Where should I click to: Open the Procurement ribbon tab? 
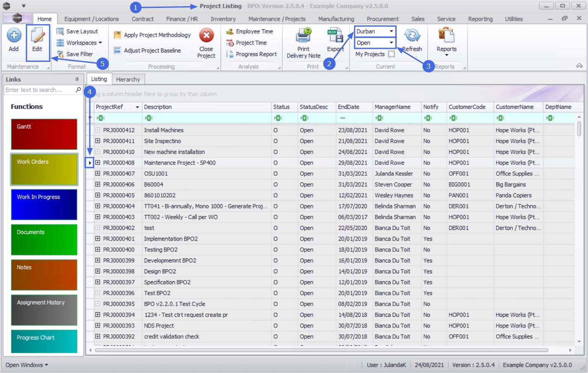coord(383,19)
